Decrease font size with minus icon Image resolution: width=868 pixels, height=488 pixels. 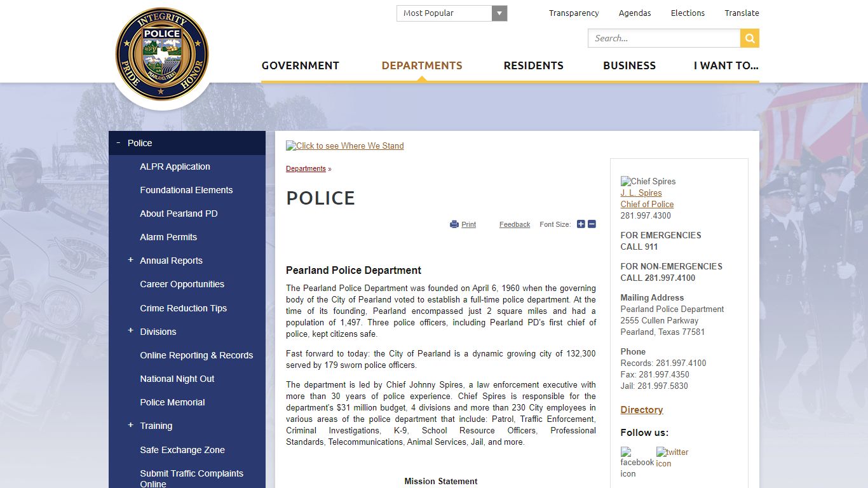coord(592,224)
